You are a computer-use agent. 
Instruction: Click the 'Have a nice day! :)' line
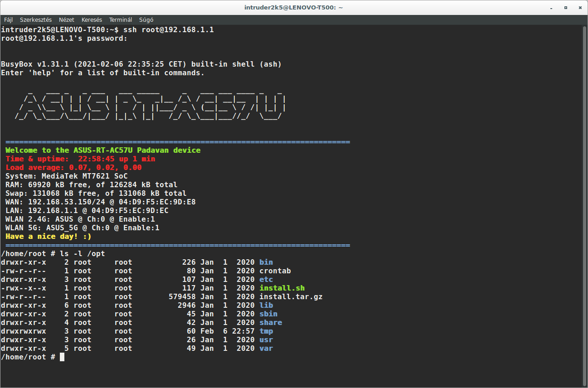pyautogui.click(x=49, y=236)
